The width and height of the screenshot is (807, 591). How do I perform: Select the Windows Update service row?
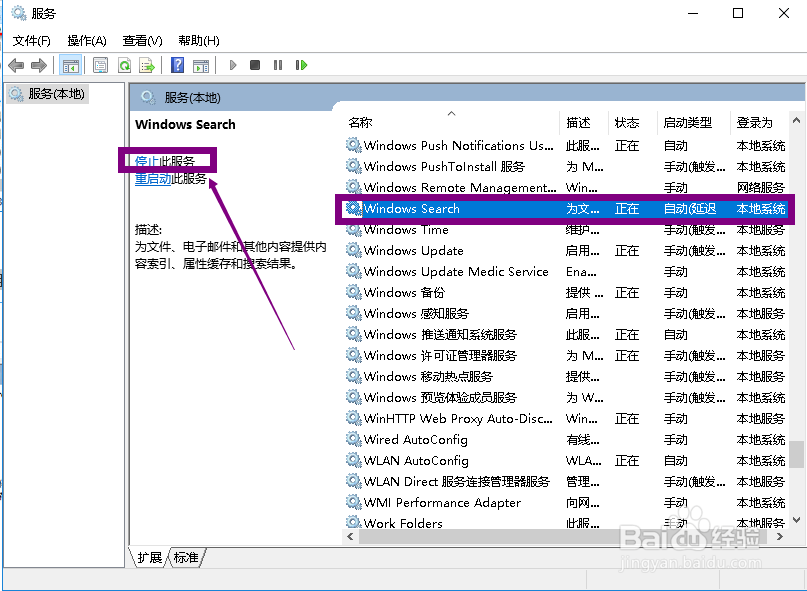(x=565, y=251)
